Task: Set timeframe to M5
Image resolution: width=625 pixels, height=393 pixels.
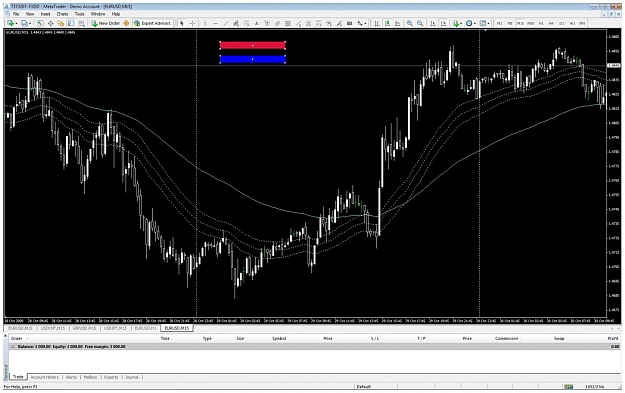Action: 510,23
